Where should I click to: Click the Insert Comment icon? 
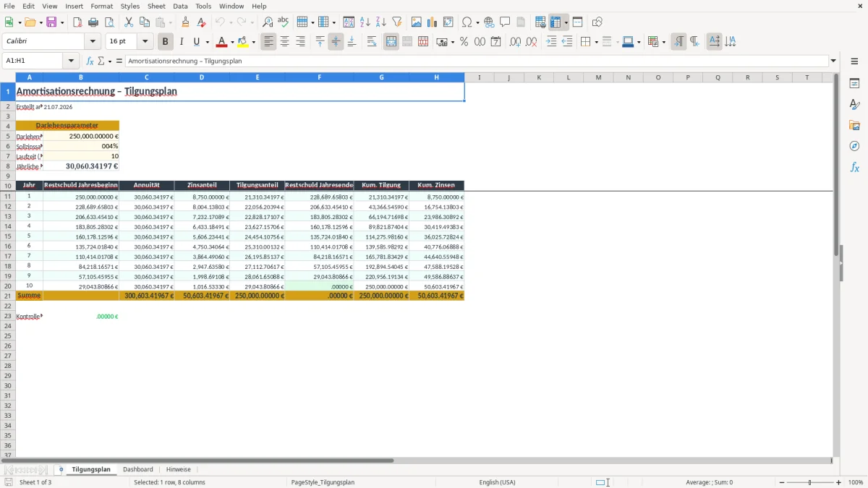(x=505, y=22)
